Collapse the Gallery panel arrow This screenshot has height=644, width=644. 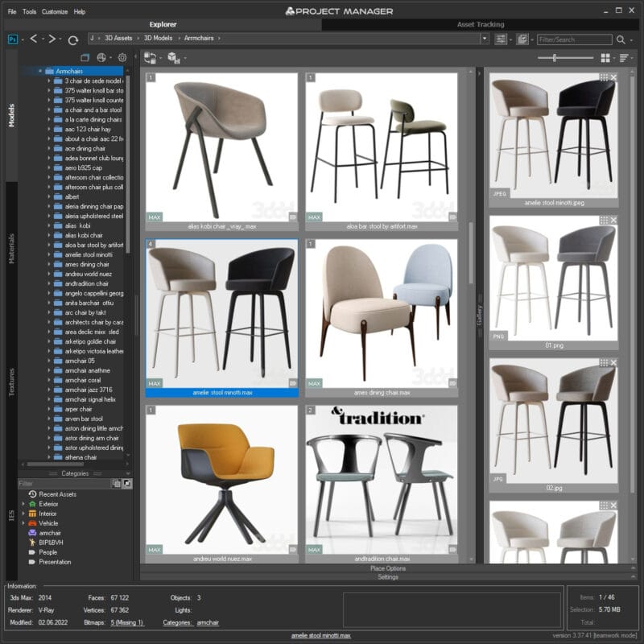[x=479, y=73]
